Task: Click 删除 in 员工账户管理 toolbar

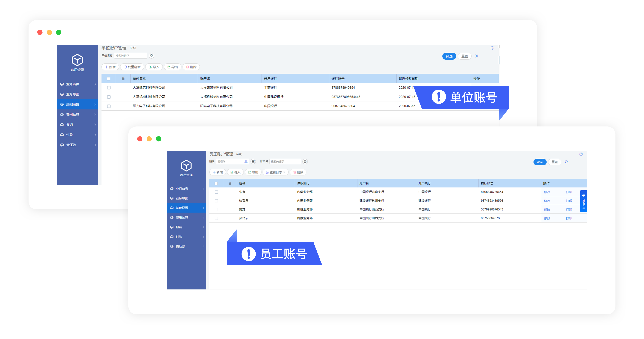Action: 298,172
